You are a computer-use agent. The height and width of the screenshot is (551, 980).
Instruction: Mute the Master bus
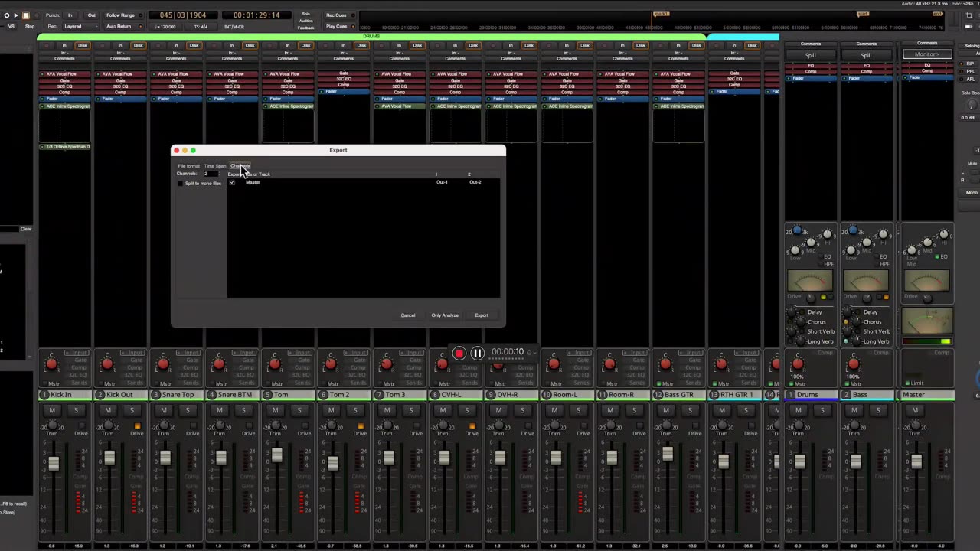click(915, 410)
